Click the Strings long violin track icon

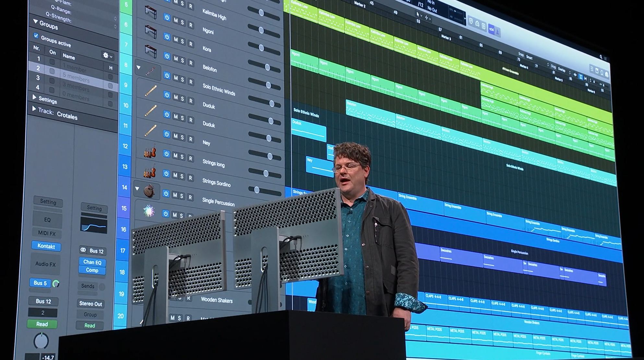(150, 152)
